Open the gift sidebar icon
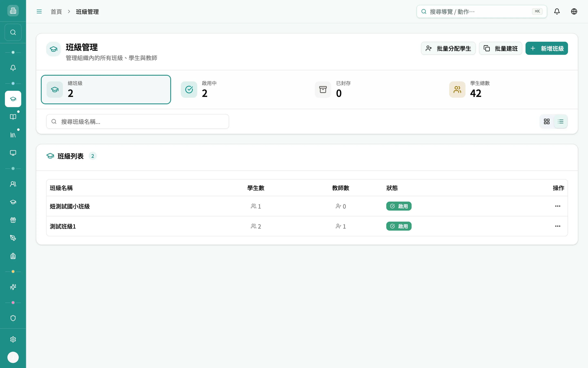This screenshot has height=368, width=588. pos(13,220)
